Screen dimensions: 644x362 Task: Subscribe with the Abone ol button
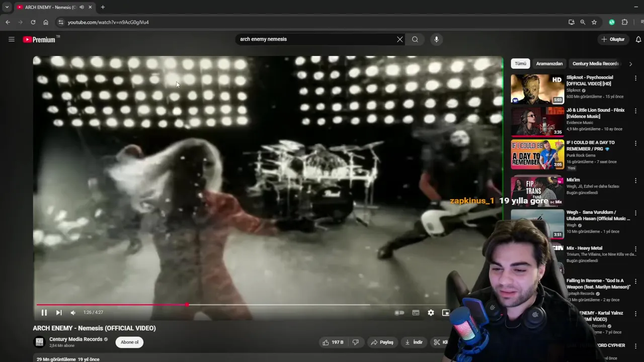click(129, 342)
